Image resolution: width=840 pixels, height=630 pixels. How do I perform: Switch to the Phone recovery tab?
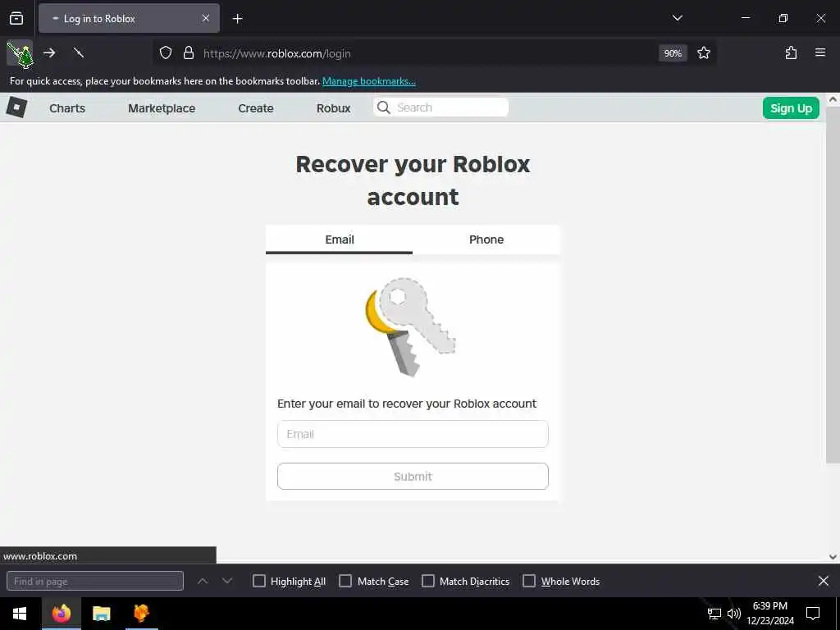486,240
